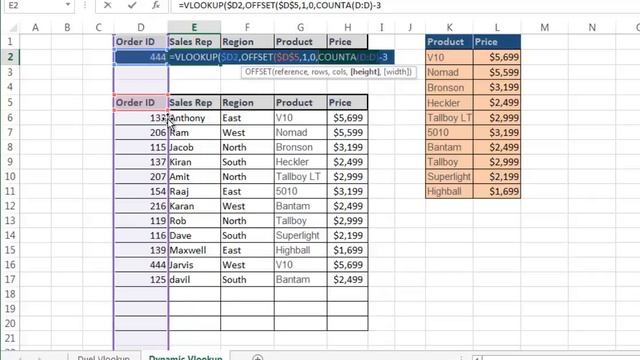Select the blue Product header in column K
Image resolution: width=640 pixels, height=360 pixels.
coord(449,42)
